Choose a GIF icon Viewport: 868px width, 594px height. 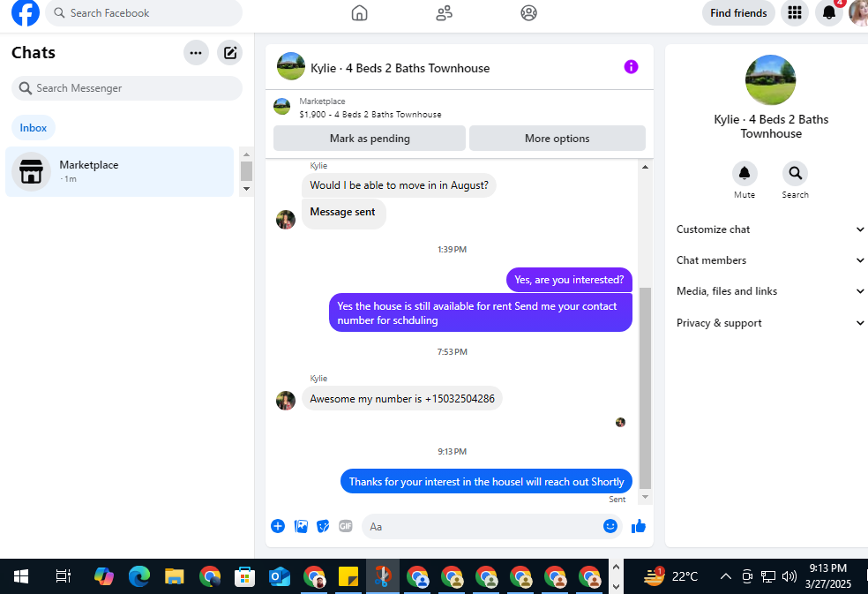point(346,526)
